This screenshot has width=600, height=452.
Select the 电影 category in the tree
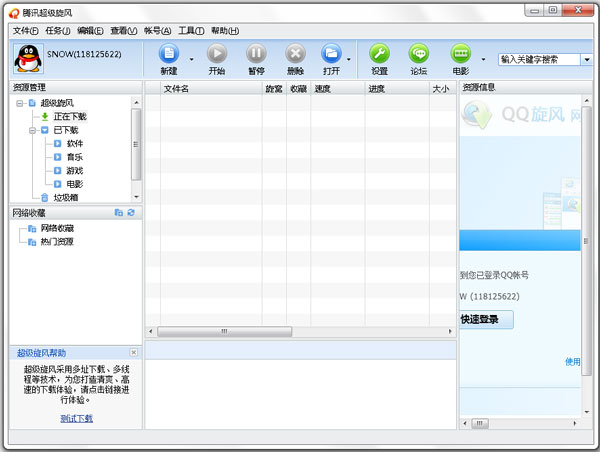click(x=75, y=184)
